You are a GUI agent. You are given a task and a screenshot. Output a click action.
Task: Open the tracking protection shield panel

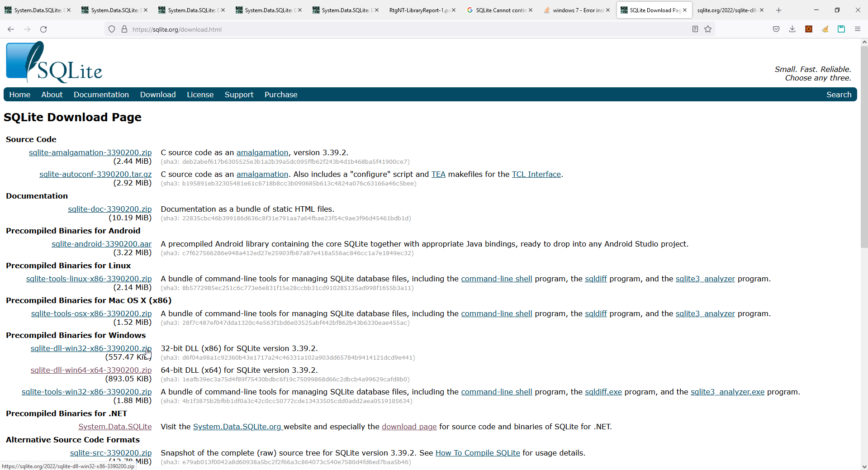(111, 29)
